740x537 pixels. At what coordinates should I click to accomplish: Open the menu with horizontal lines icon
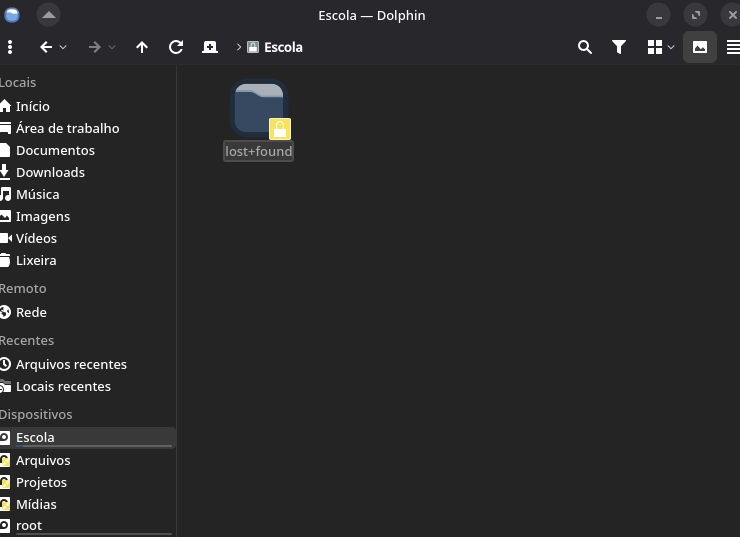click(x=733, y=47)
